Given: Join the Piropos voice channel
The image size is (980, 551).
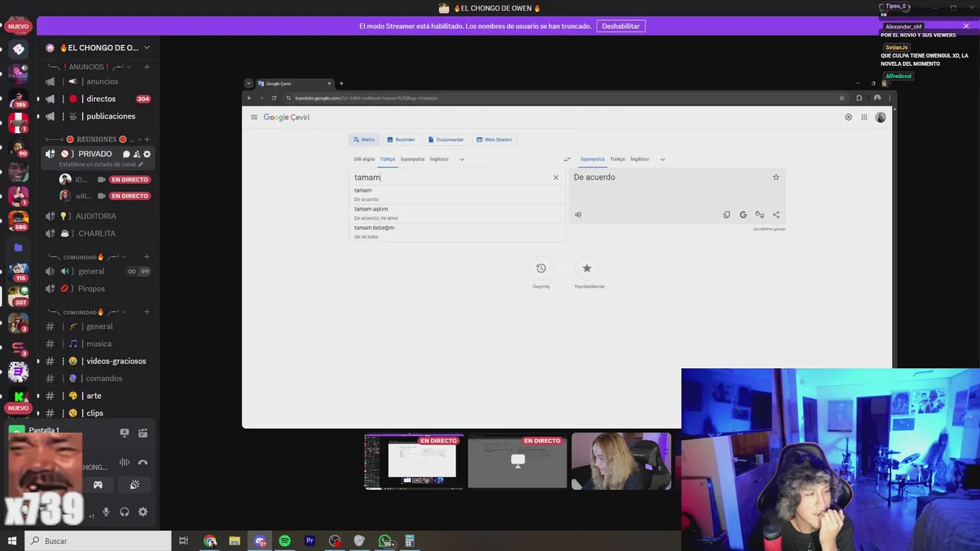Looking at the screenshot, I should (97, 289).
